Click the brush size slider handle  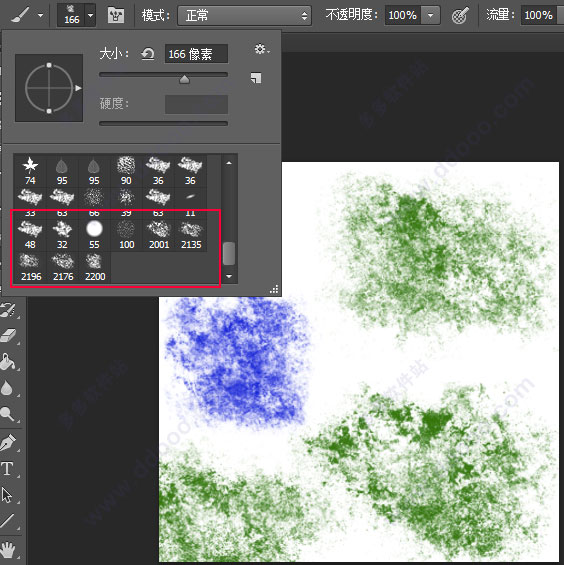click(185, 79)
